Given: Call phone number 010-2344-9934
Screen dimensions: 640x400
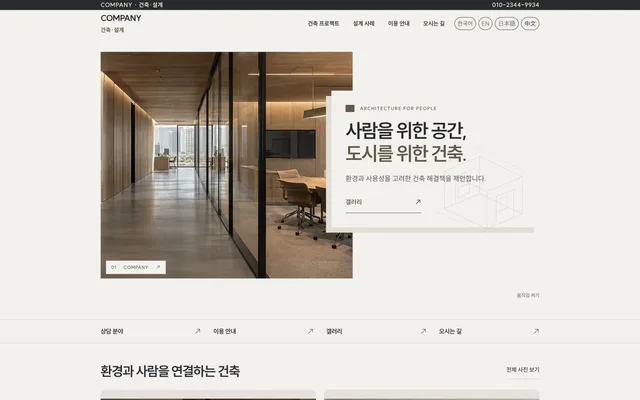Looking at the screenshot, I should pyautogui.click(x=515, y=5).
